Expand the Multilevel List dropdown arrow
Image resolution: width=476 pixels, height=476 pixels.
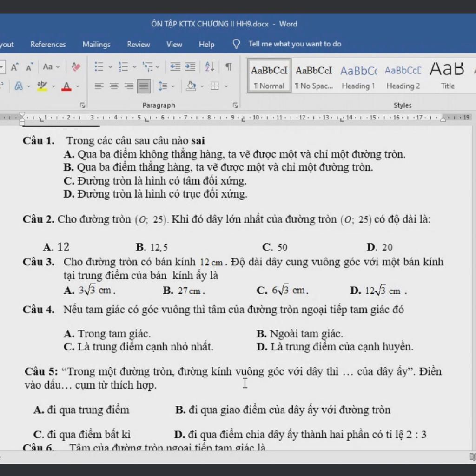158,67
